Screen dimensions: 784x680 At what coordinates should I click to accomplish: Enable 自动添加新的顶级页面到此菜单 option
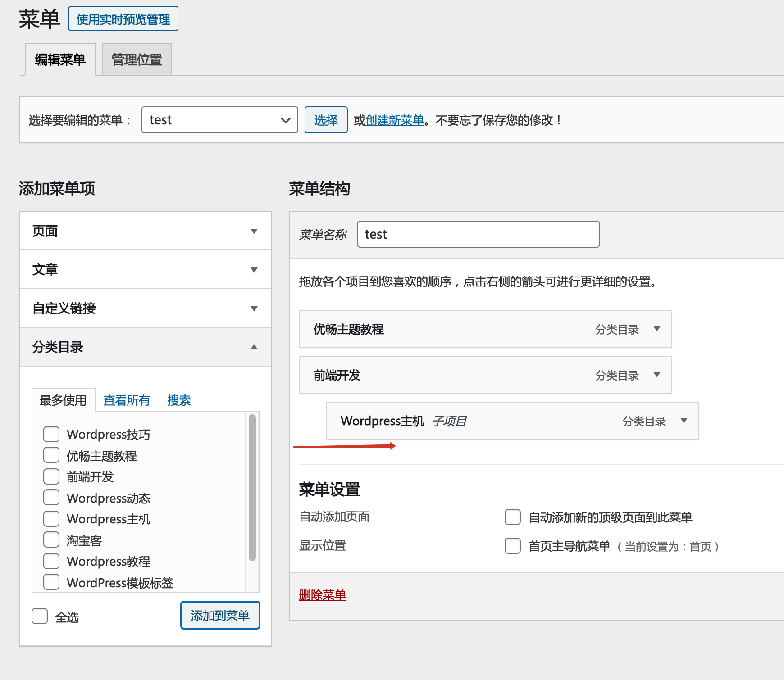point(513,517)
